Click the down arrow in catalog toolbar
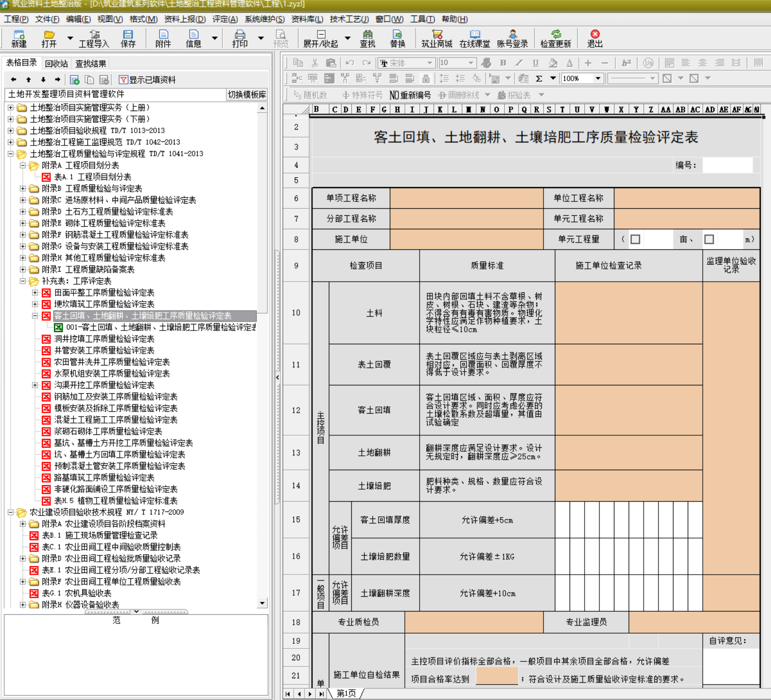Viewport: 771px width, 700px height. pos(43,80)
